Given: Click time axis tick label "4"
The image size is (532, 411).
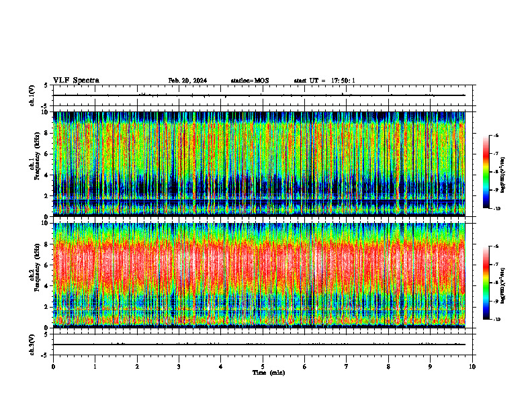Looking at the screenshot, I should coord(221,367).
